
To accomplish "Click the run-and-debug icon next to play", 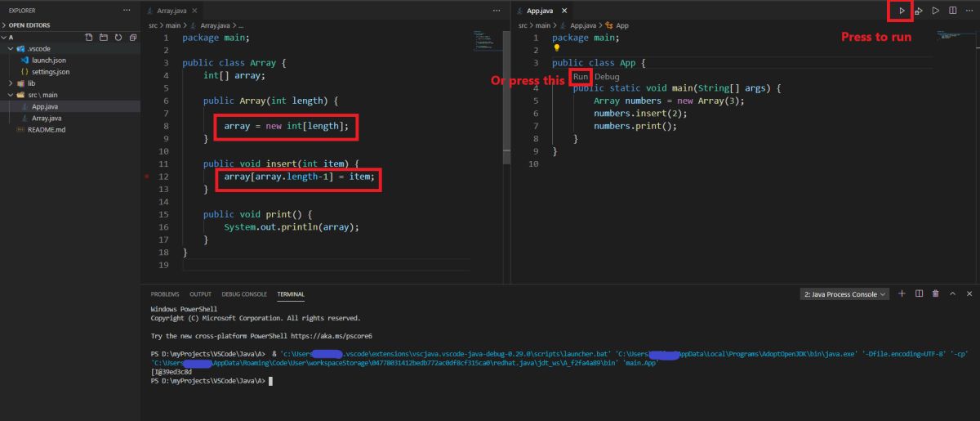I will [919, 11].
